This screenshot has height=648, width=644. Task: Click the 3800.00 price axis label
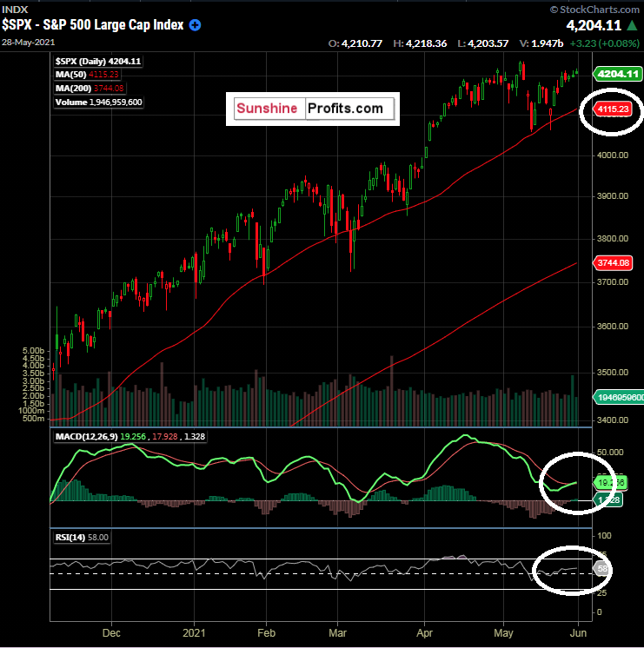[x=613, y=239]
